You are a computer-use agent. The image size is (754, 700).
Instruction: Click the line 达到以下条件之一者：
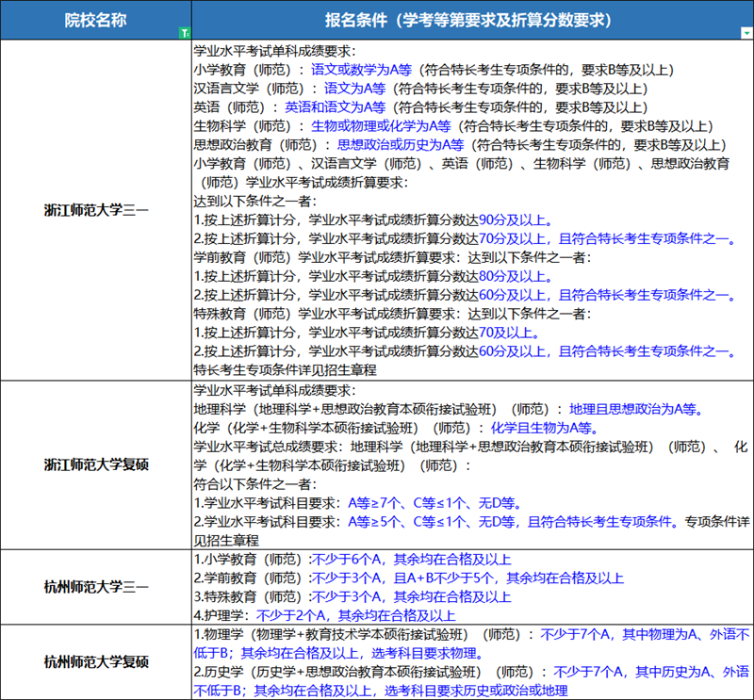pos(254,201)
